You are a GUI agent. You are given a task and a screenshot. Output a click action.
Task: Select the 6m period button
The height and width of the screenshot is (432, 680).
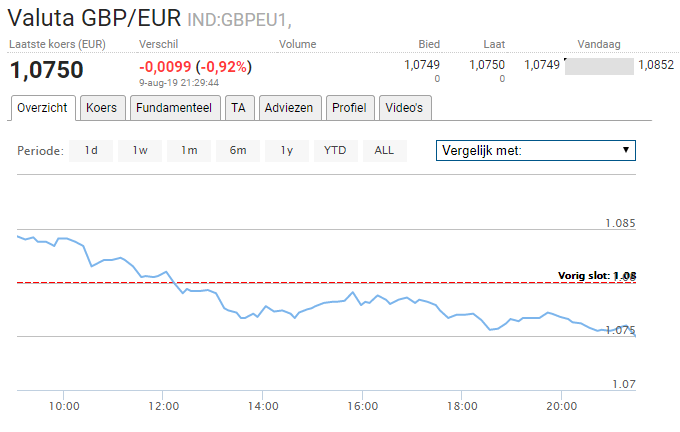click(238, 151)
